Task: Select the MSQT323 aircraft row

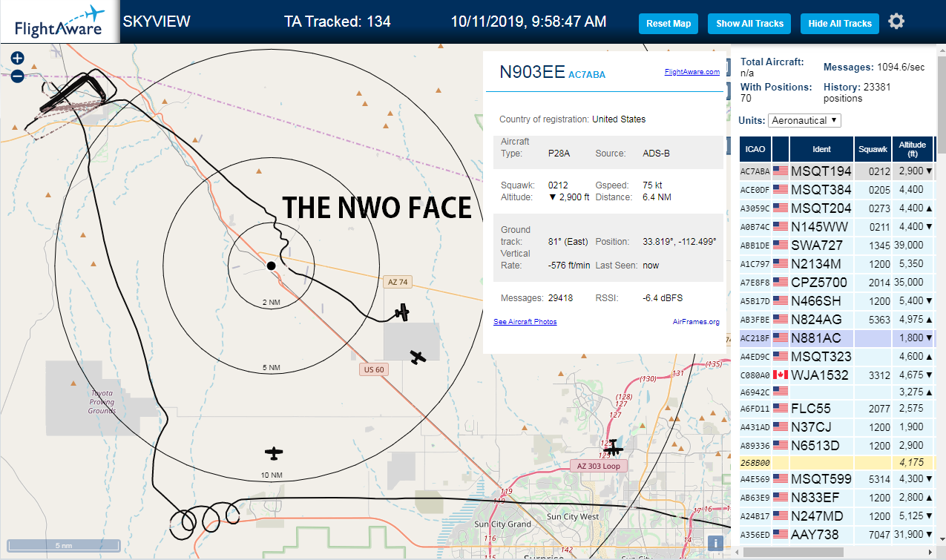Action: [836, 357]
